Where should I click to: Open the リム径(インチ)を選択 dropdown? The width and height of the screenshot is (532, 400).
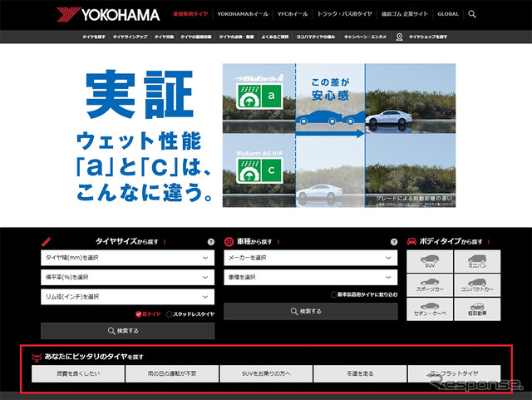[127, 297]
